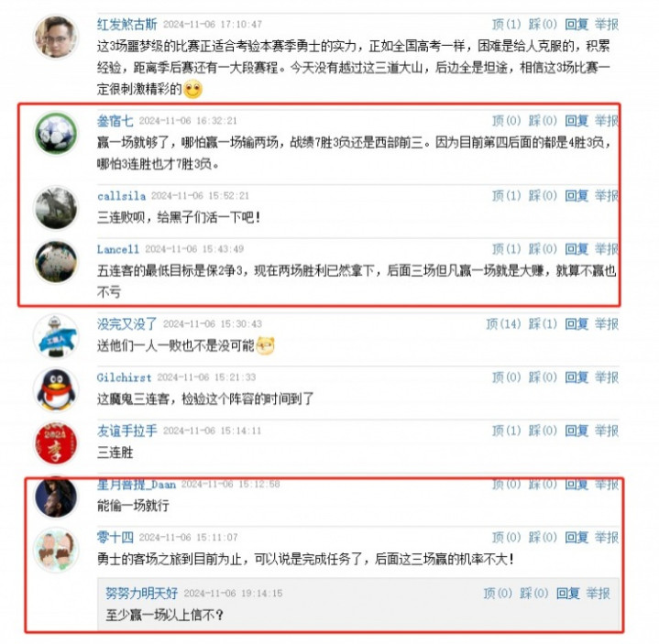Click username 友谊手拉手
This screenshot has width=659, height=644.
coord(126,431)
